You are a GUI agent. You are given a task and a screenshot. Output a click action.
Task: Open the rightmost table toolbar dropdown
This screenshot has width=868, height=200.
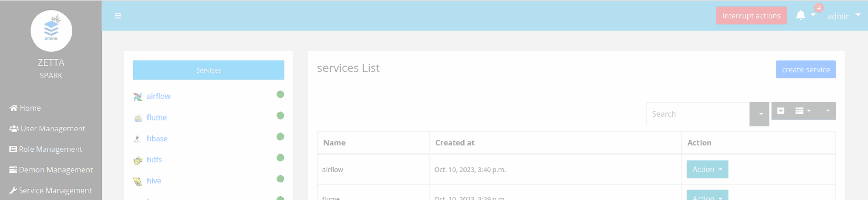coord(828,111)
